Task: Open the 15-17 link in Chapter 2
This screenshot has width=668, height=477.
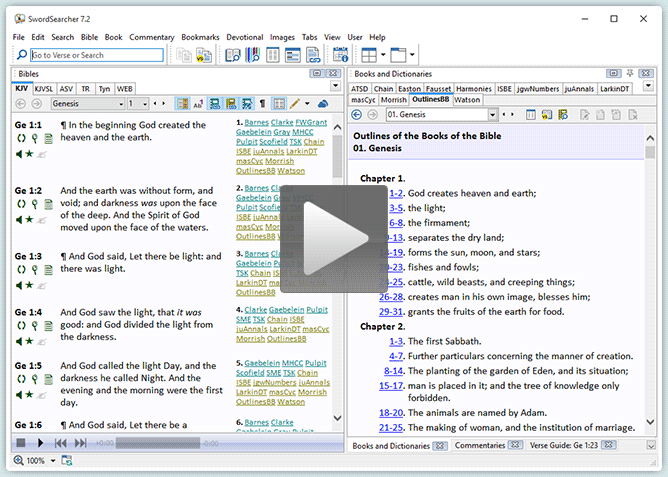Action: (x=391, y=386)
